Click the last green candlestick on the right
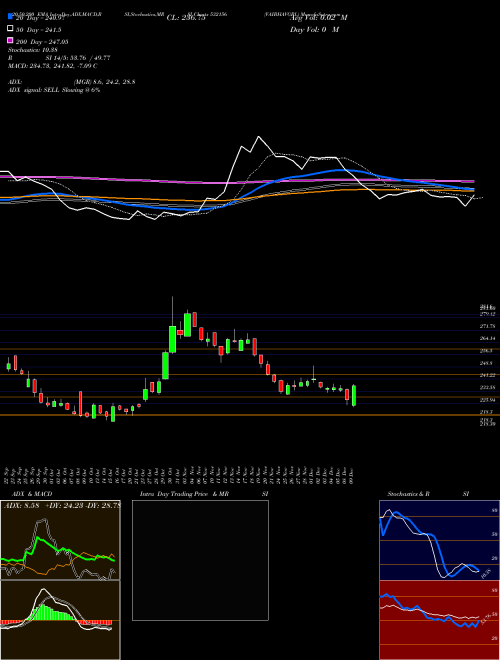 pos(354,396)
